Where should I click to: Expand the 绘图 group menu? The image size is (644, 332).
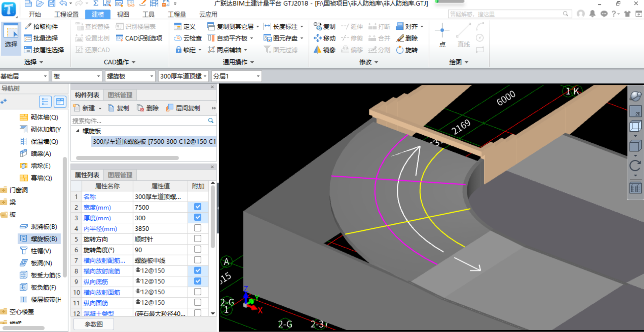459,62
